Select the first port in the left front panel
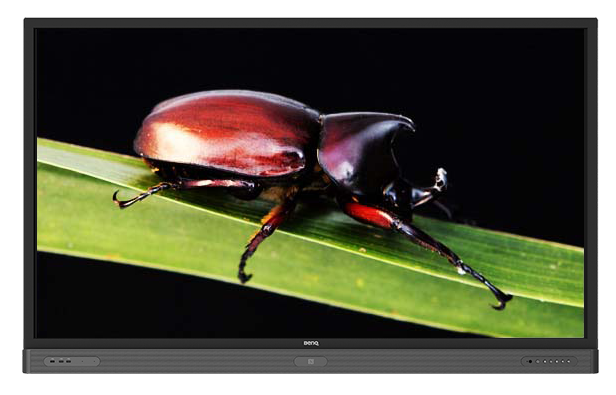This screenshot has height=395, width=616. coord(52,362)
